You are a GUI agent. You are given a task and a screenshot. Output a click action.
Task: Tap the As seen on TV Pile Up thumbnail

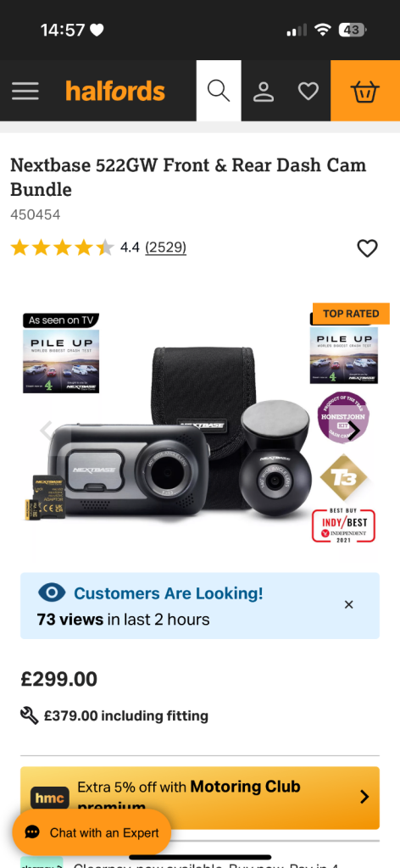61,353
